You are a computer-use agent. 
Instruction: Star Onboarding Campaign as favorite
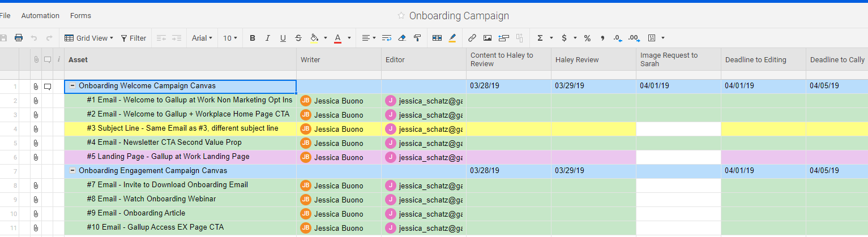tap(401, 16)
